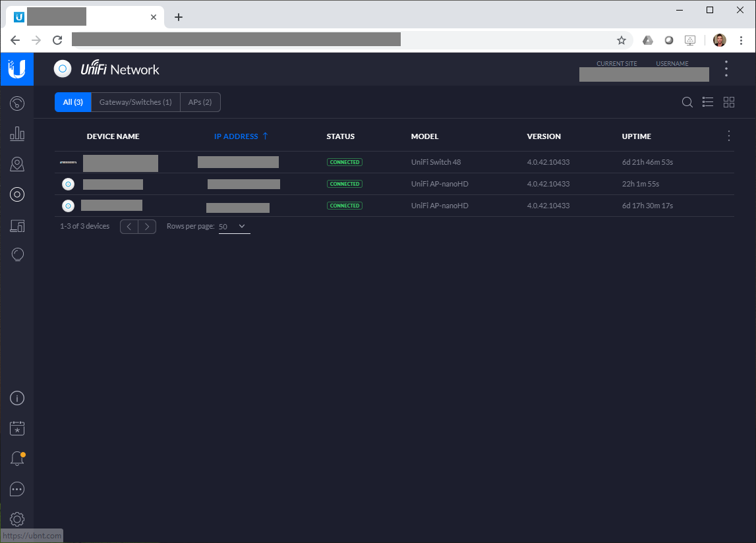Screen dimensions: 756x543
Task: Sort by DEVICE NAME column
Action: [113, 136]
